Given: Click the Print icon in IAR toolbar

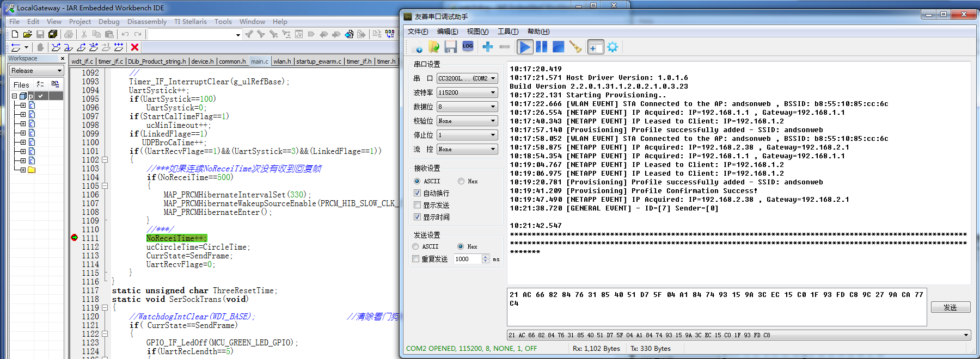Looking at the screenshot, I should (x=69, y=34).
